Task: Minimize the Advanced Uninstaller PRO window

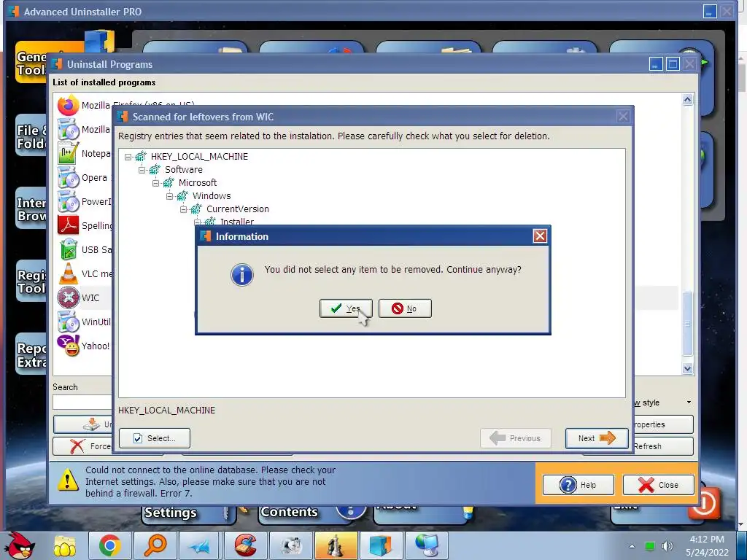Action: coord(710,12)
